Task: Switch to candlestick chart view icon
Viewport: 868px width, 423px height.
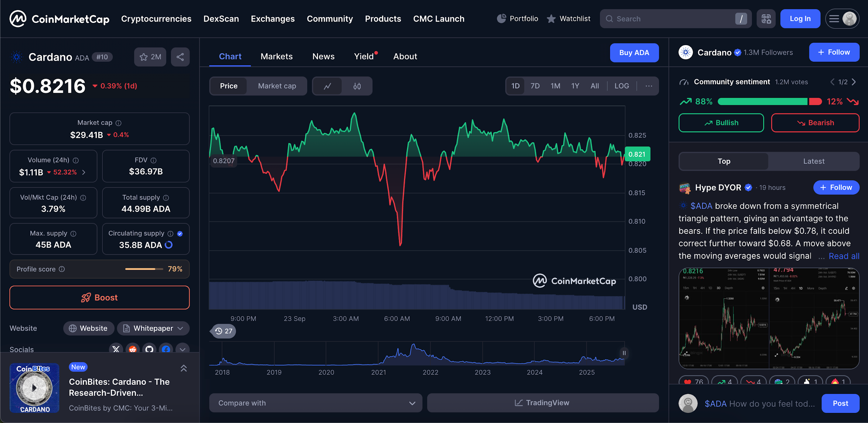Action: (357, 86)
